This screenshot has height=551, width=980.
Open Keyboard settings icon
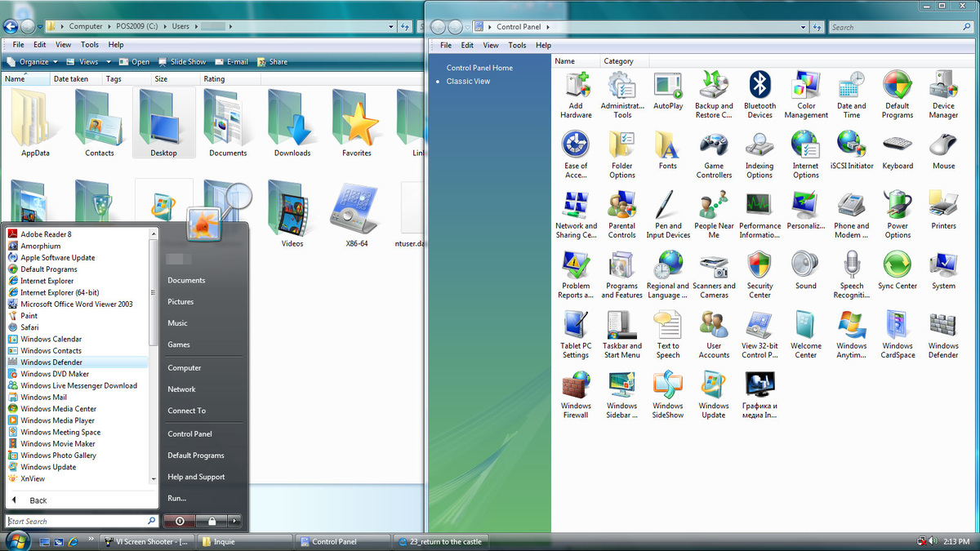point(898,151)
